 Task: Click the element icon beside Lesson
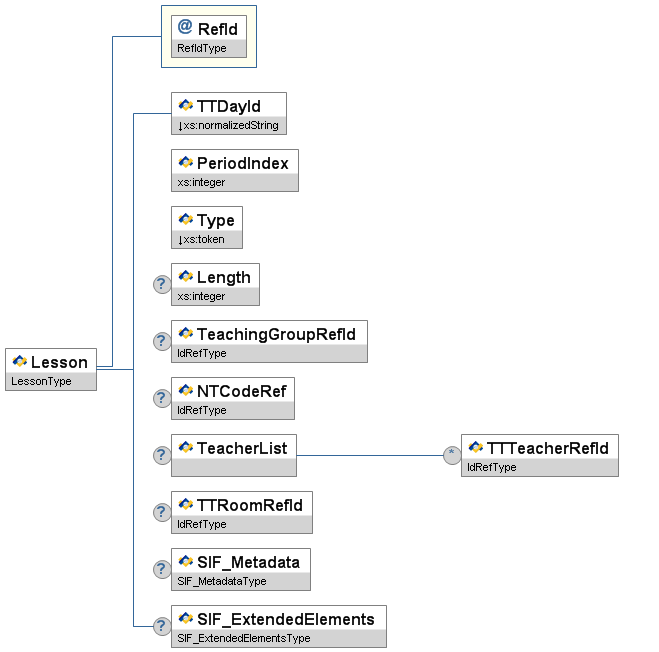(19, 362)
